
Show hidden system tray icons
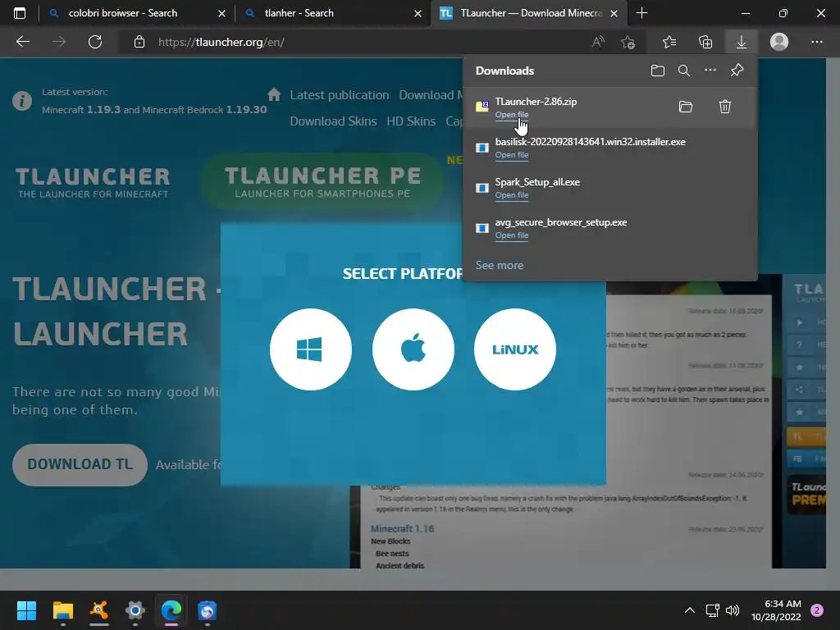coord(689,610)
